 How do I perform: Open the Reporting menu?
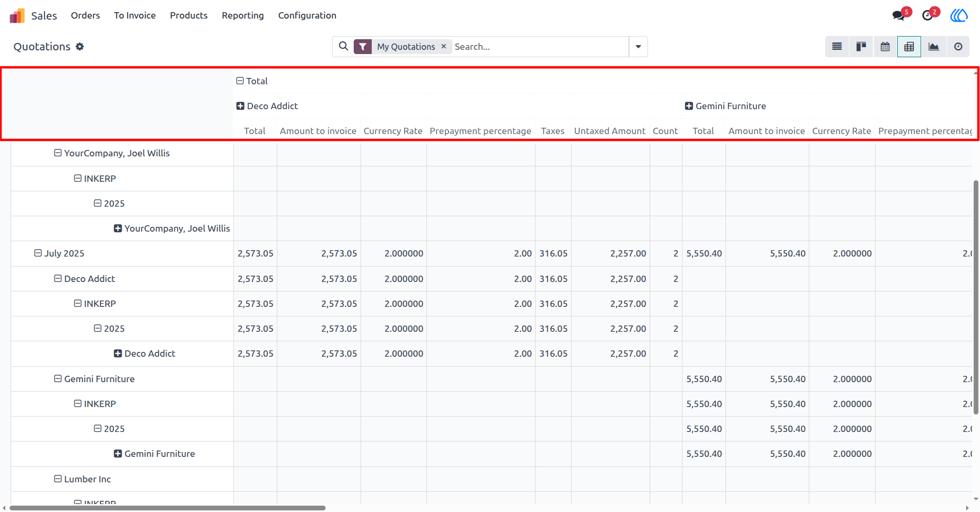pyautogui.click(x=243, y=15)
